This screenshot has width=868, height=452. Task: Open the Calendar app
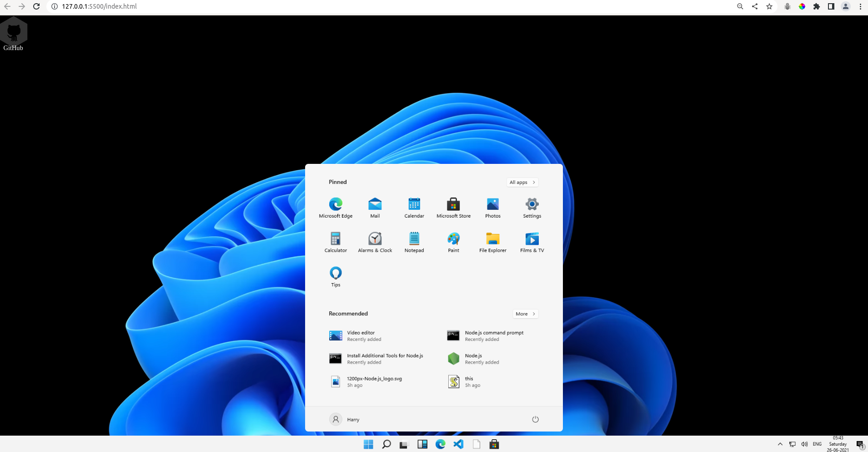(x=413, y=207)
